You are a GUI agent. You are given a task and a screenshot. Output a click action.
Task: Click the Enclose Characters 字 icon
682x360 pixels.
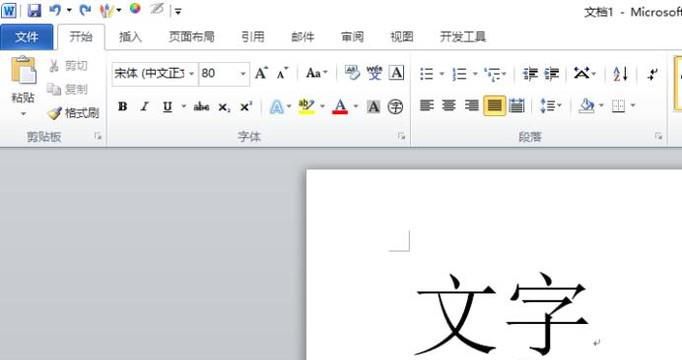[395, 107]
